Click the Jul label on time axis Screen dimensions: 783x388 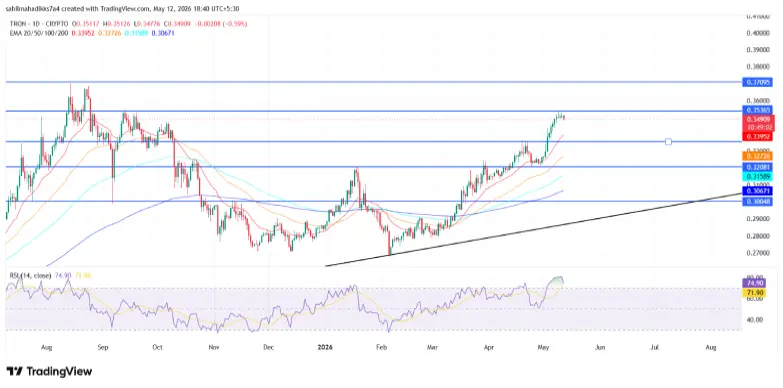click(655, 347)
